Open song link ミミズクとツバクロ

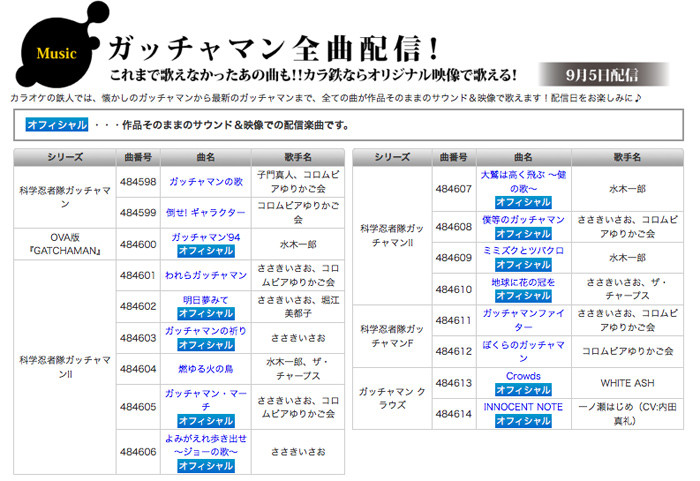523,251
